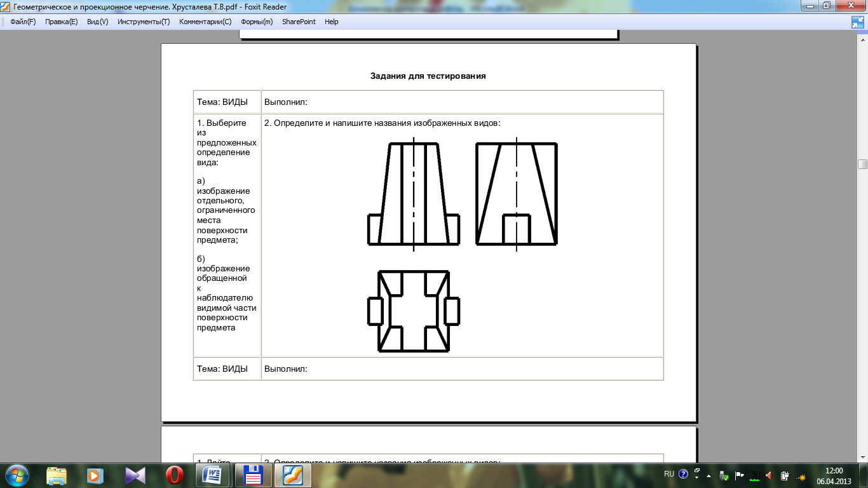Click the option б) 'изображение обращенной к наблюдателю'
The height and width of the screenshot is (488, 868).
click(227, 293)
